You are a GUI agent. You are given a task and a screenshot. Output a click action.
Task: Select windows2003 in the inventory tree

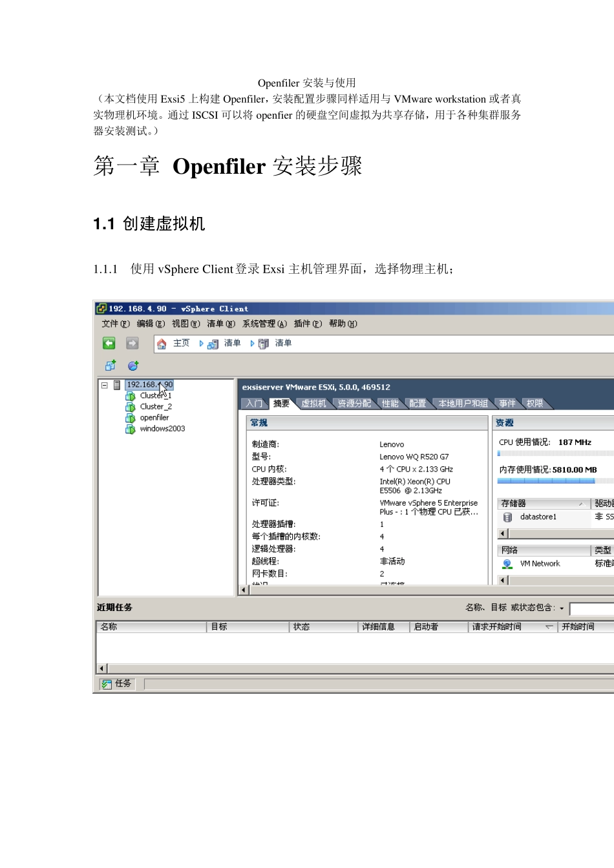(162, 429)
